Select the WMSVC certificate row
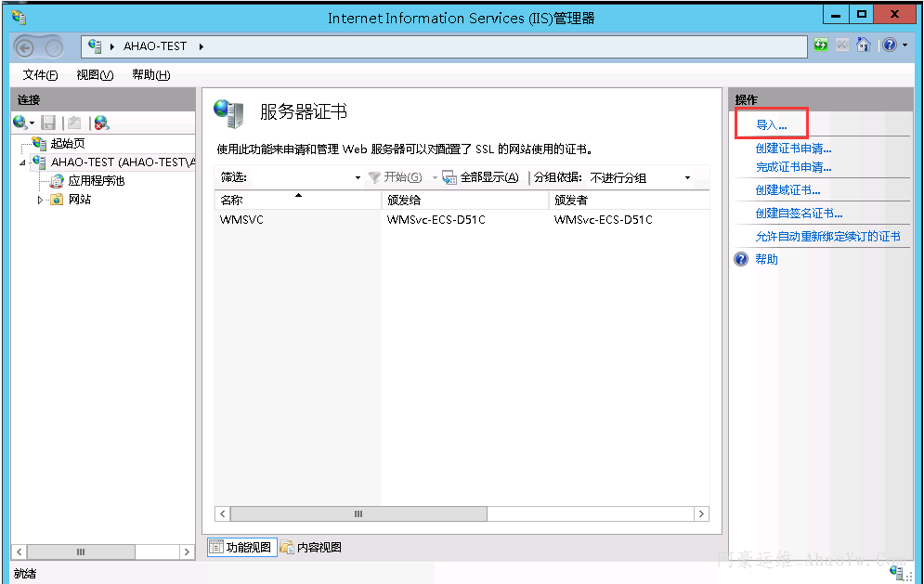The width and height of the screenshot is (924, 584). (242, 220)
